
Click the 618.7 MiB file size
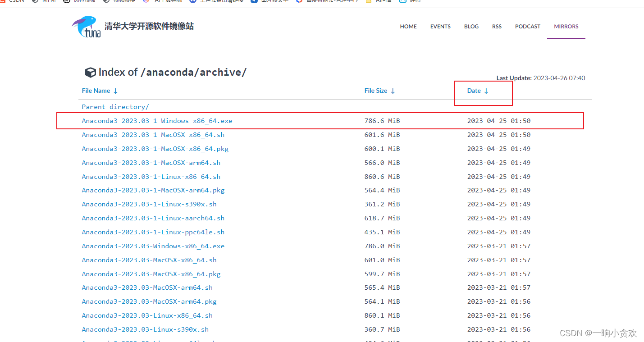[x=382, y=218]
